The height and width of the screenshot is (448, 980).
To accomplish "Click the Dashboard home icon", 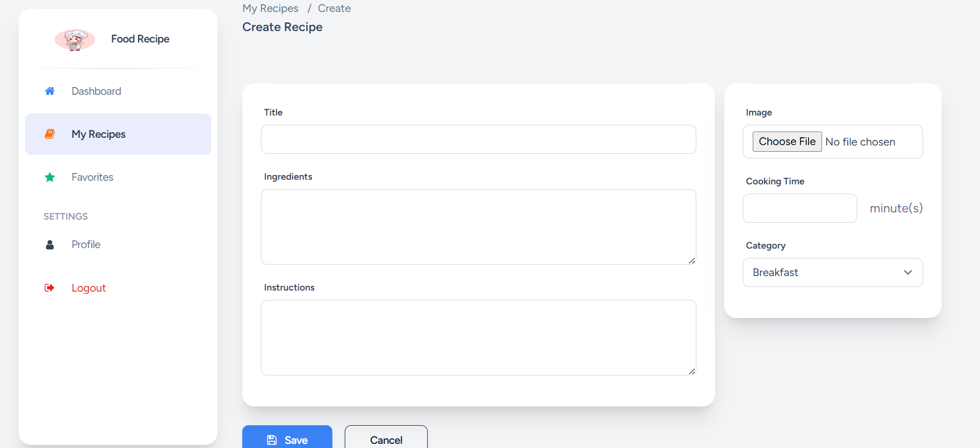I will pos(50,91).
